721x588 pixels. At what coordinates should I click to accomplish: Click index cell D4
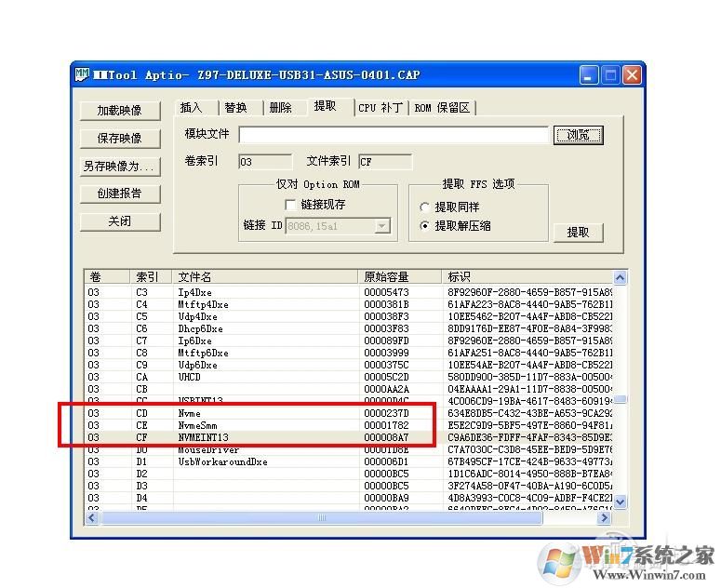[141, 498]
